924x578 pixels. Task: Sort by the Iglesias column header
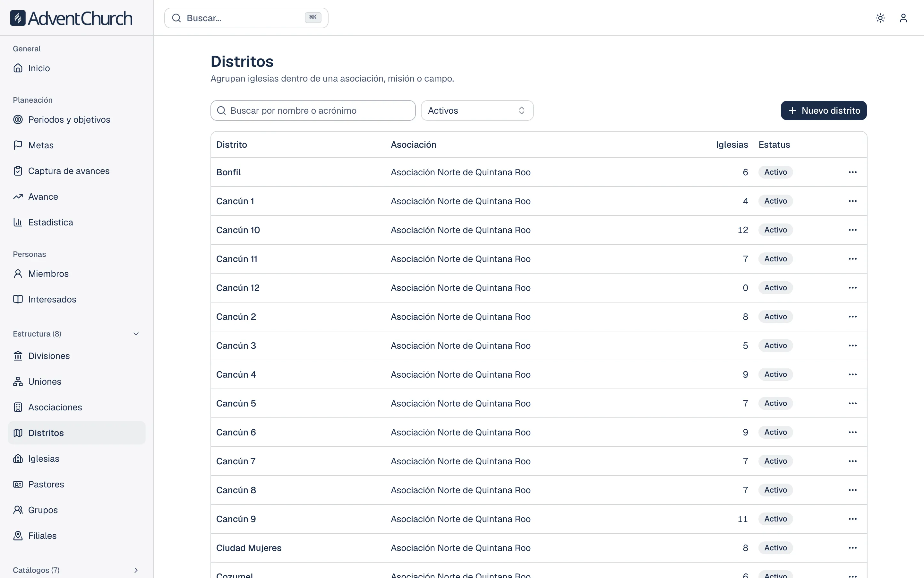click(732, 144)
